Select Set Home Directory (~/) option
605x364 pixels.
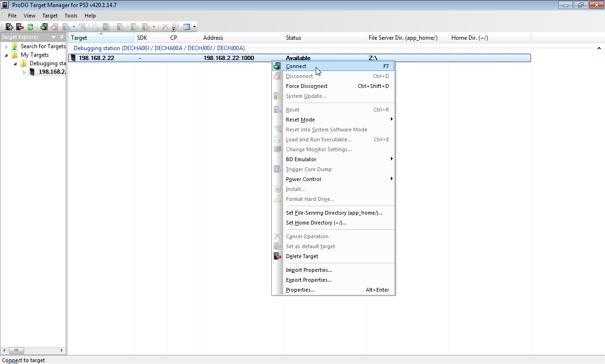(333, 223)
